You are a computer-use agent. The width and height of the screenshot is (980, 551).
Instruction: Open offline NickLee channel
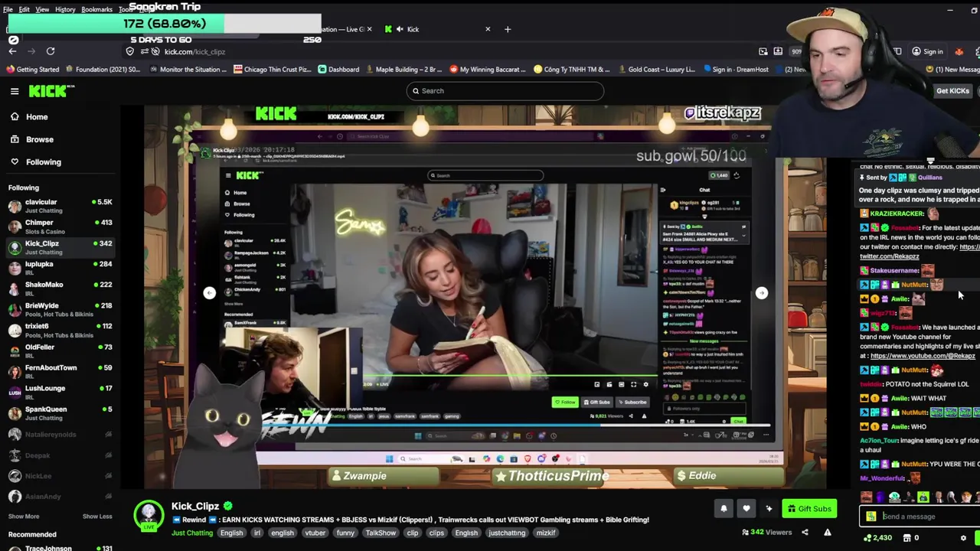pyautogui.click(x=60, y=476)
